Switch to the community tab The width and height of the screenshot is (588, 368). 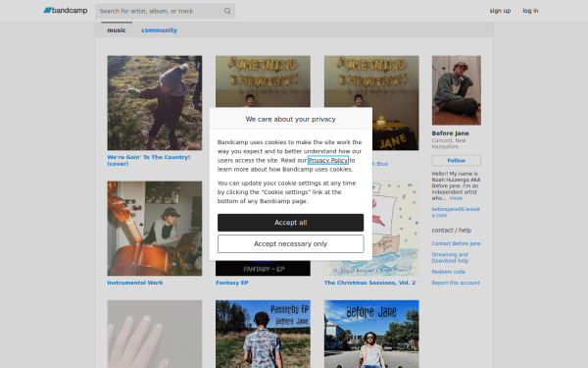pos(159,30)
